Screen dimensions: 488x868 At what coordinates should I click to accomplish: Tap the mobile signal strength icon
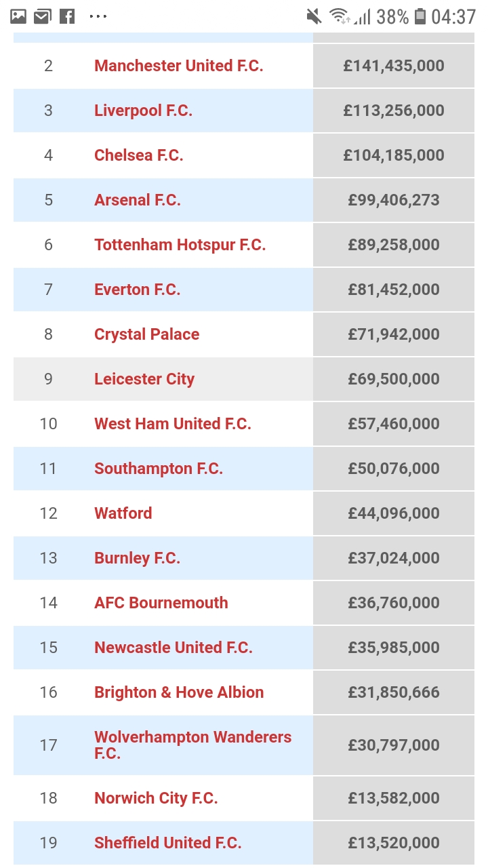point(363,16)
